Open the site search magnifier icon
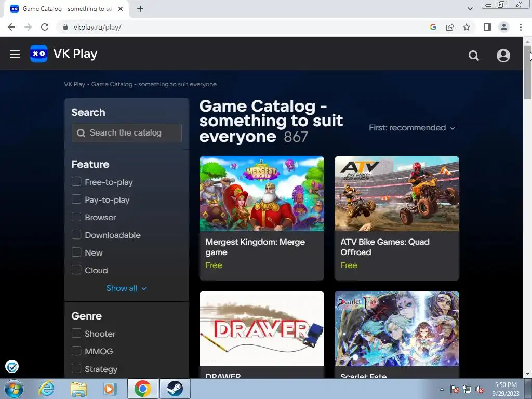Image resolution: width=532 pixels, height=399 pixels. [x=474, y=55]
